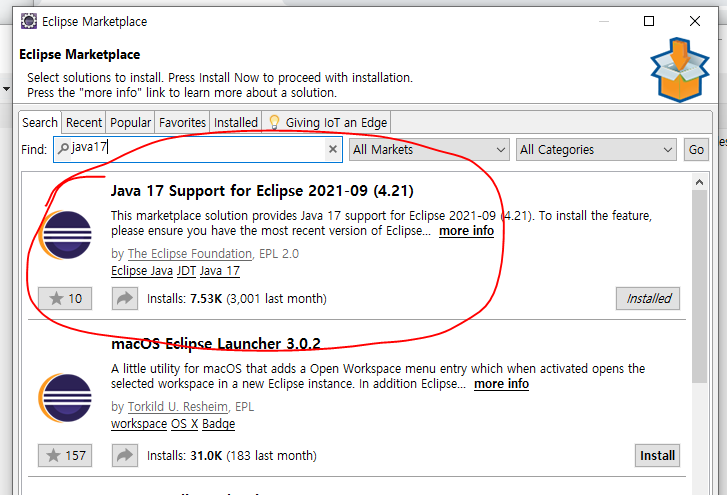Close the Eclipse Marketplace dialog
This screenshot has height=495, width=727.
pyautogui.click(x=695, y=21)
